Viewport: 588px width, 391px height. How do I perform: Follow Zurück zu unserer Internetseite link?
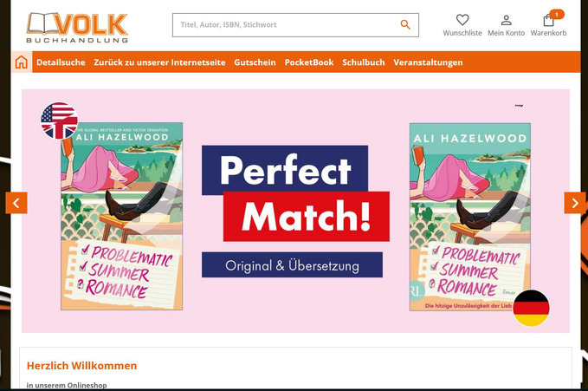tap(159, 62)
